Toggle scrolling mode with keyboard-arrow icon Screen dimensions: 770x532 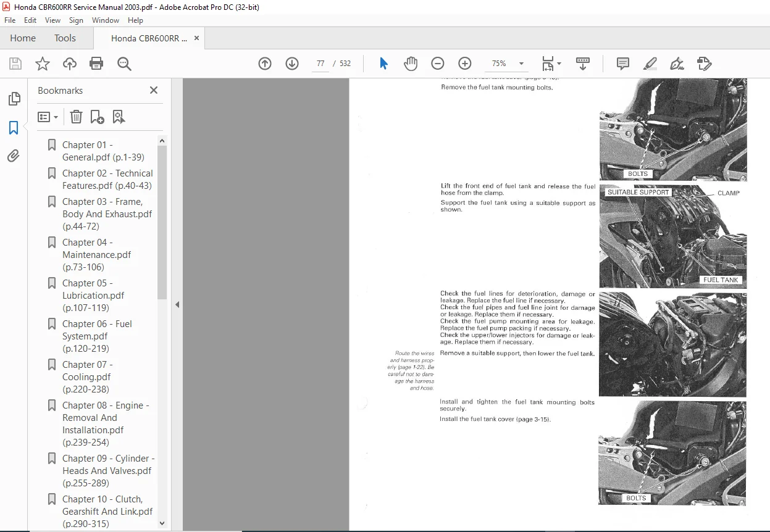[583, 64]
